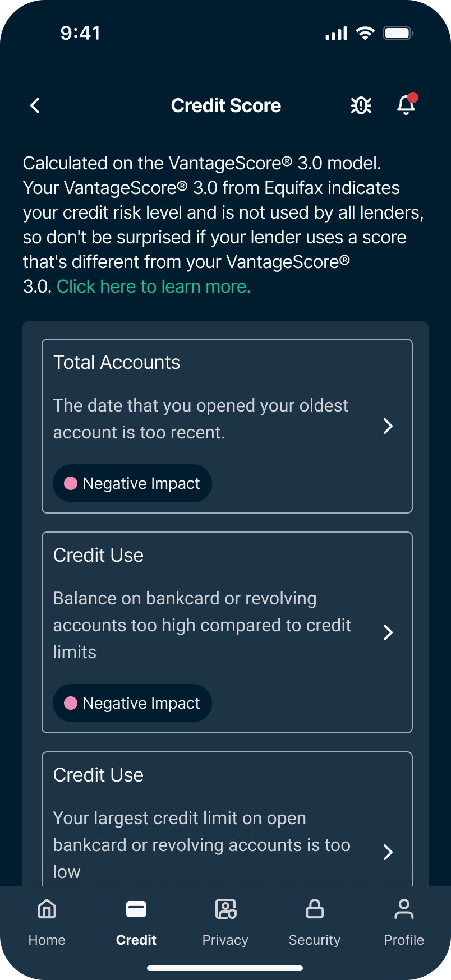
Task: Select the Profile tab label
Action: pos(404,940)
